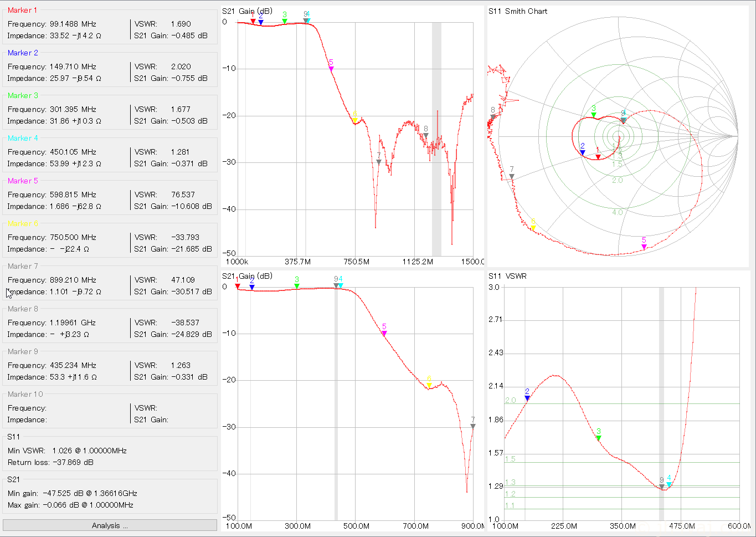
Task: Click the magenta 'Marker 5' group label
Action: (x=23, y=181)
